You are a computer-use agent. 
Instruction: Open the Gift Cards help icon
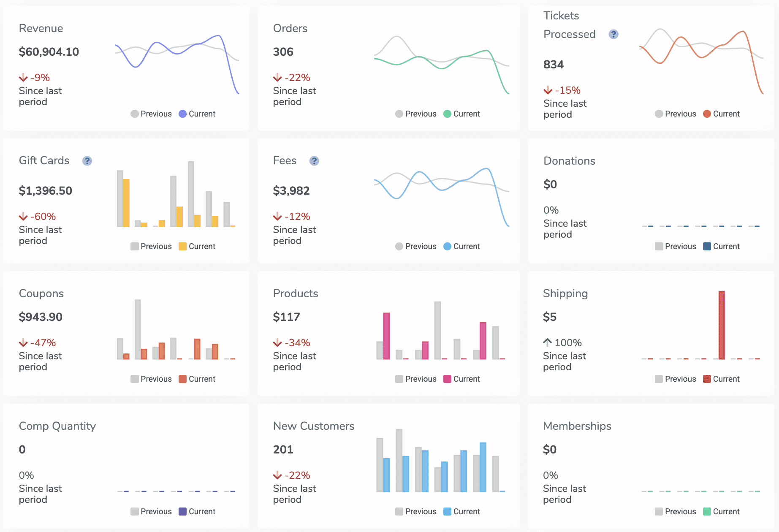[x=87, y=161]
